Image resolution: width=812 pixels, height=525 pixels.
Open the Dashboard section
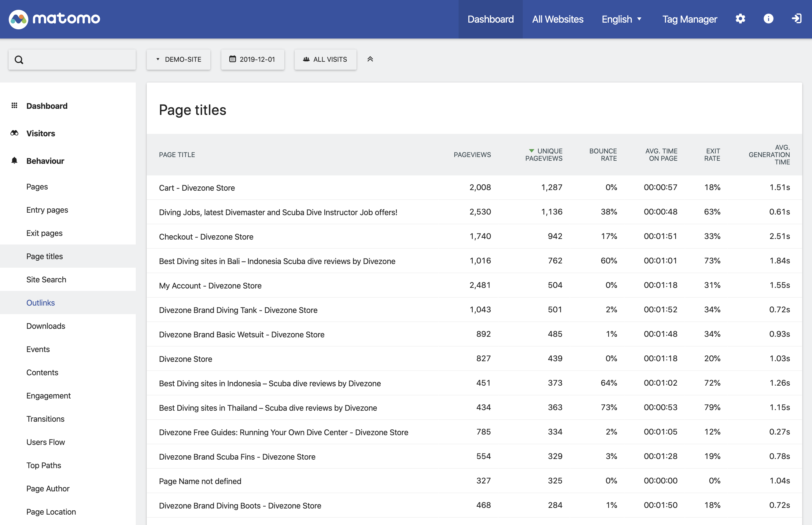tap(46, 106)
